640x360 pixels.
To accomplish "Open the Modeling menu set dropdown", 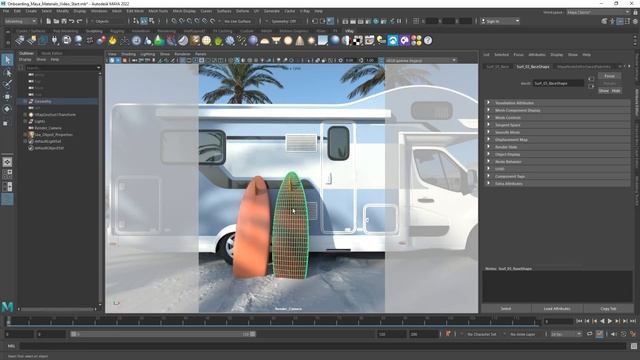I will click(20, 21).
